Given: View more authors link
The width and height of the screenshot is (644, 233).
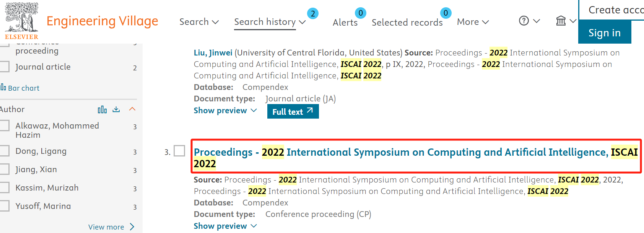Looking at the screenshot, I should 111,227.
